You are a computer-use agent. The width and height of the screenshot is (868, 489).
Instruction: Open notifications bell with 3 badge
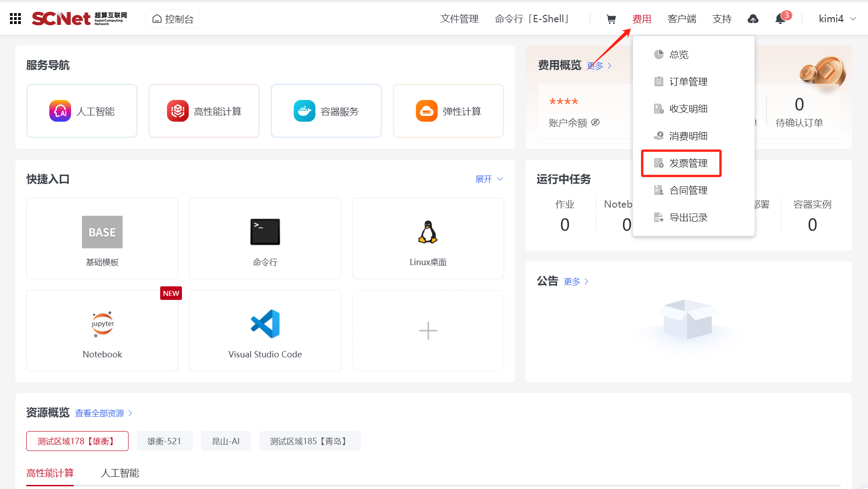coord(780,19)
